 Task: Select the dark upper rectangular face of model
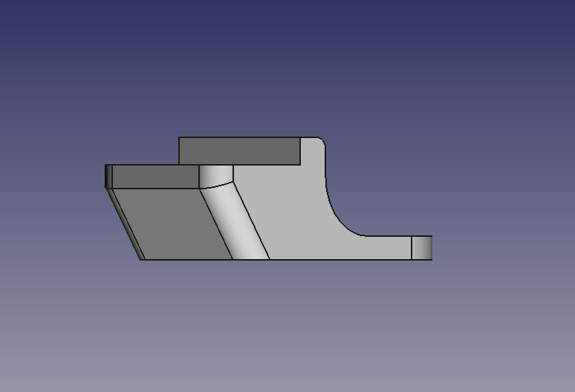point(239,151)
